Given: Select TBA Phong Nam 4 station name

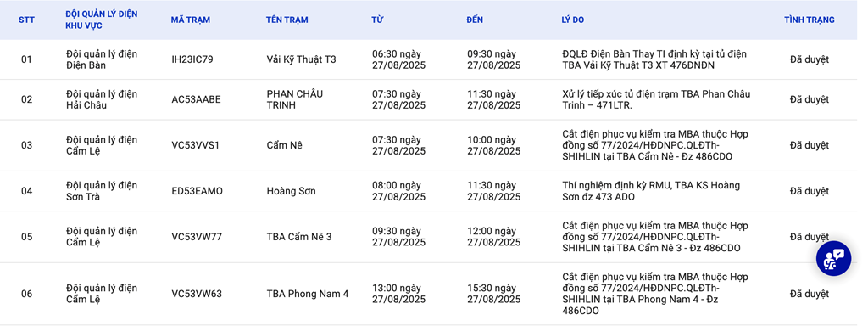Looking at the screenshot, I should [x=307, y=294].
